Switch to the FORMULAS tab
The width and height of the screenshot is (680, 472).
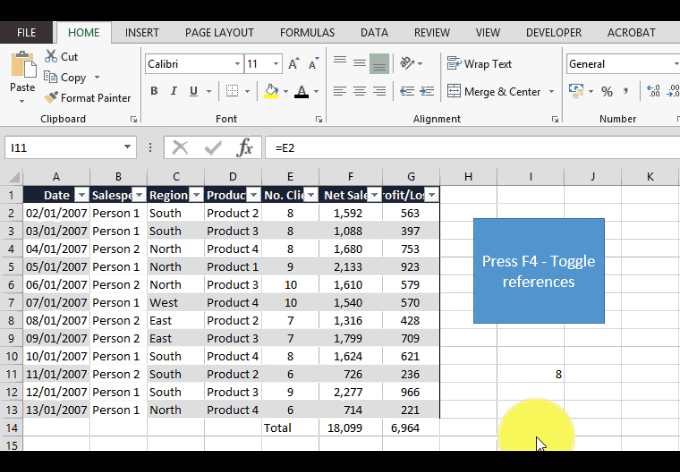pyautogui.click(x=307, y=33)
